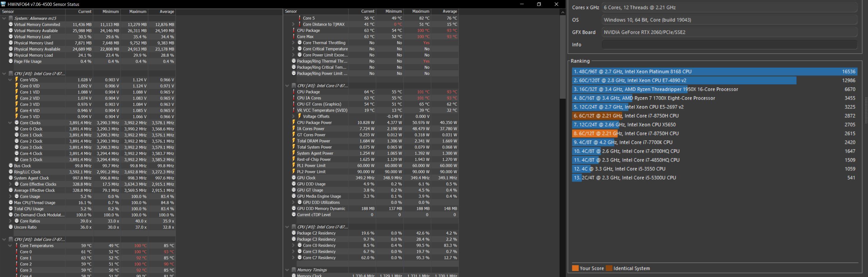The width and height of the screenshot is (868, 277).
Task: Click the Maximum column header in left pane
Action: coord(138,11)
